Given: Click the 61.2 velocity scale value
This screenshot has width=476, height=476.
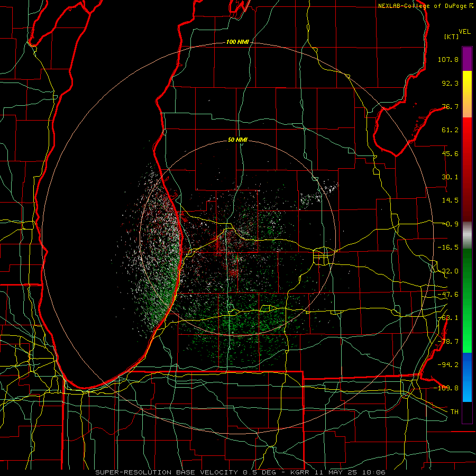Looking at the screenshot, I should (x=450, y=130).
